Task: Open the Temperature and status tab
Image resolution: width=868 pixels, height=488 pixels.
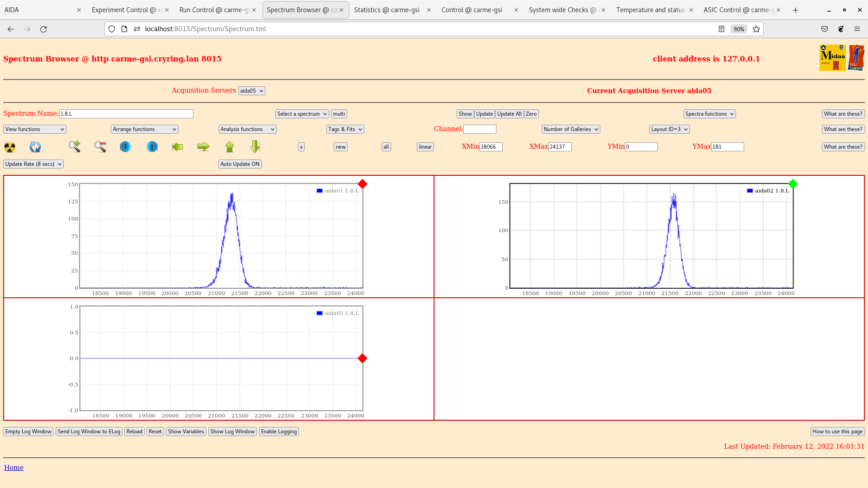Action: [650, 10]
